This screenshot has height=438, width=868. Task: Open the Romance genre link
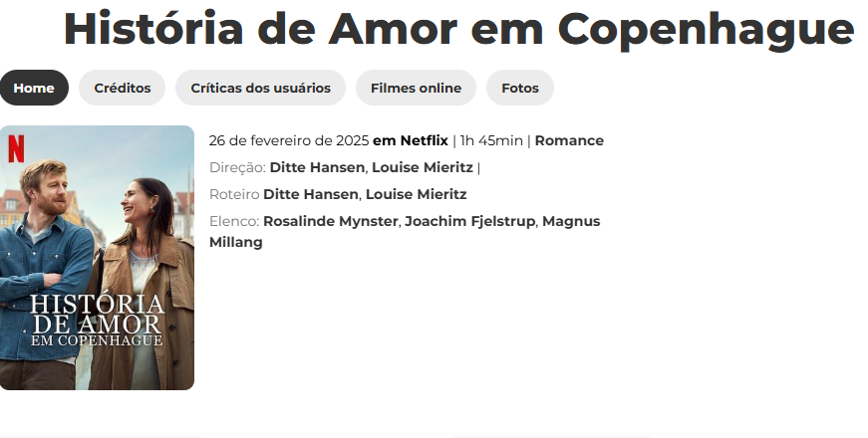[569, 141]
